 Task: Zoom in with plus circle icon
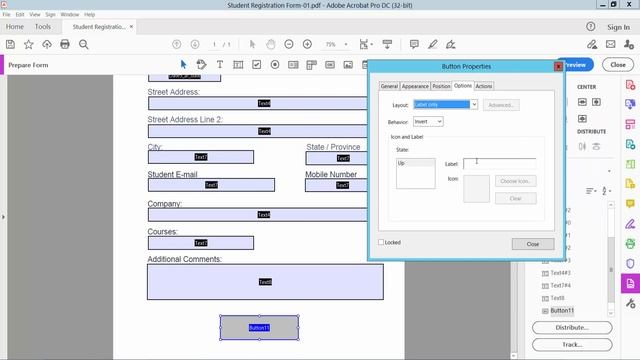307,44
